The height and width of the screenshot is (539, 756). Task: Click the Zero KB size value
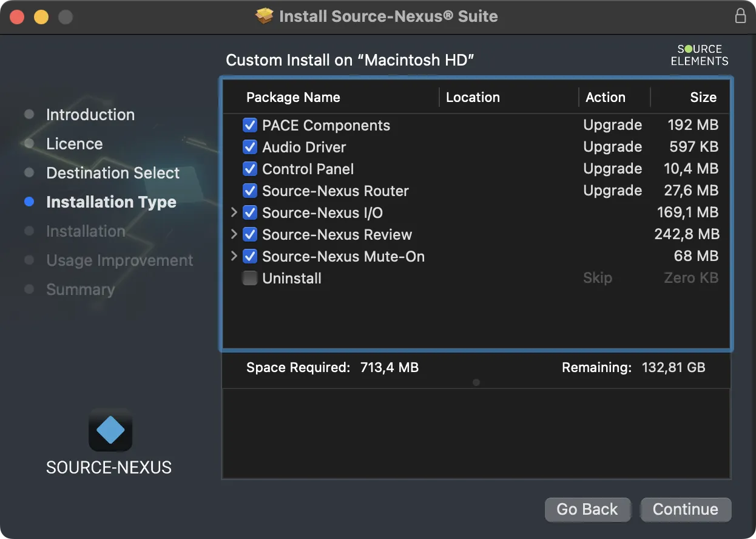[x=691, y=279]
